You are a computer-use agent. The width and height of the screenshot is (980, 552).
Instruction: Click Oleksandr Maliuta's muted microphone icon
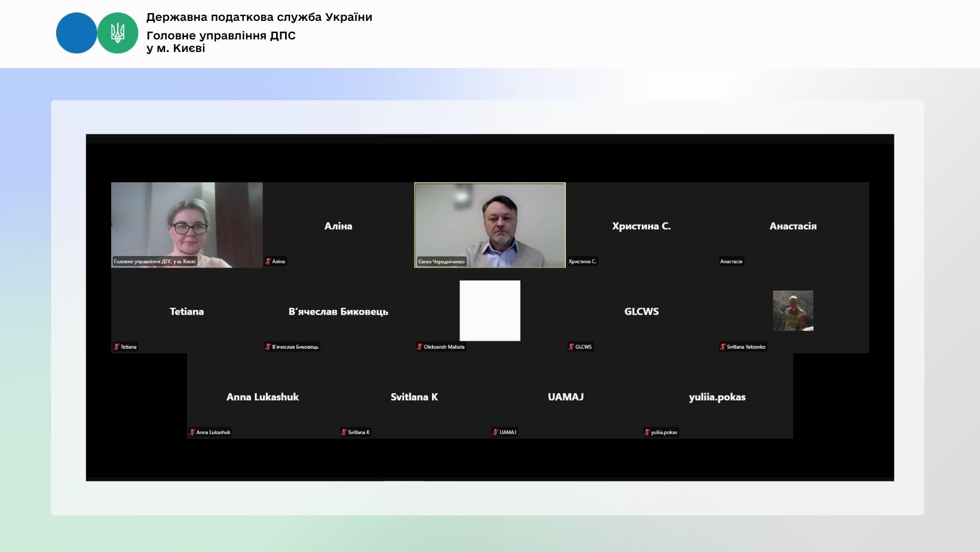point(419,346)
